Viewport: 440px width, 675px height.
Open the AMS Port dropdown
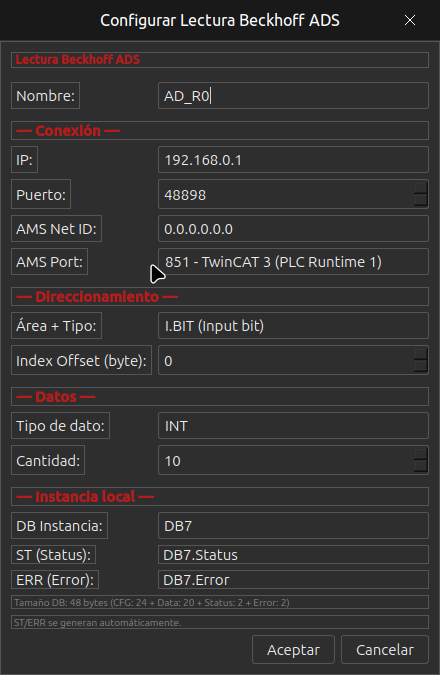pyautogui.click(x=293, y=261)
